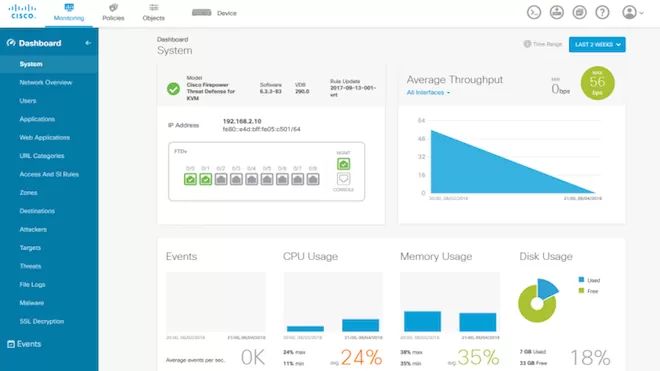Select the 0/2 inactive interface port
This screenshot has width=660, height=371.
pos(221,179)
